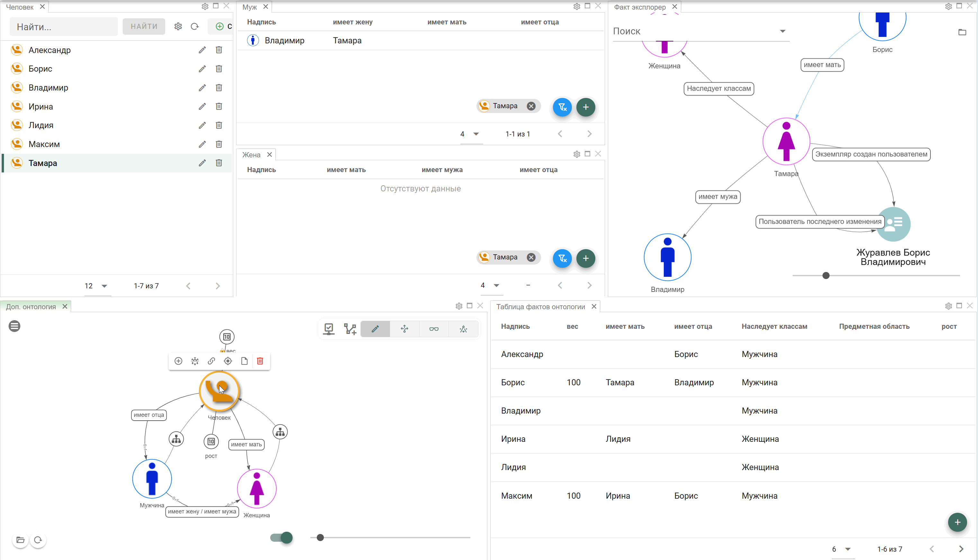Toggle the green switch in ontology panel

pyautogui.click(x=281, y=537)
